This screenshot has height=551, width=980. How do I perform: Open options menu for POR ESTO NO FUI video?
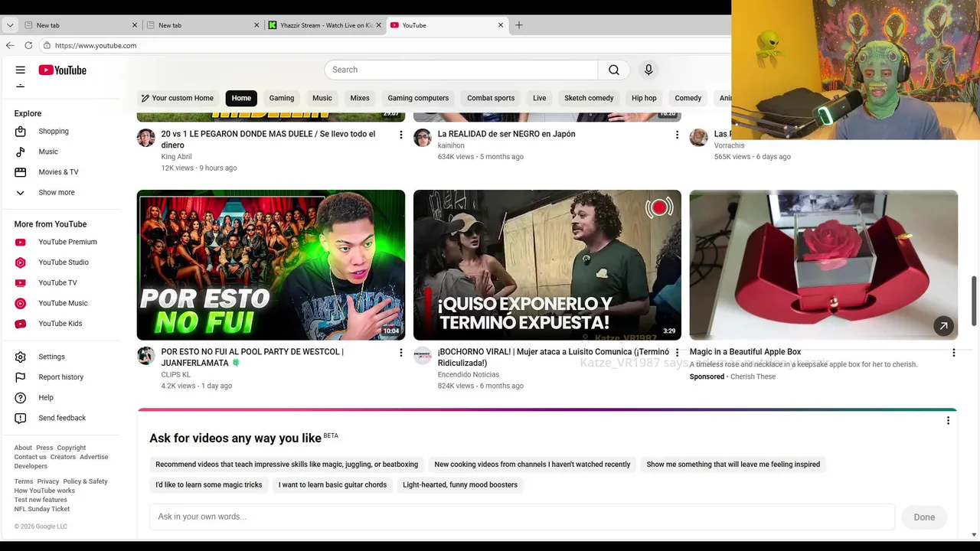400,353
